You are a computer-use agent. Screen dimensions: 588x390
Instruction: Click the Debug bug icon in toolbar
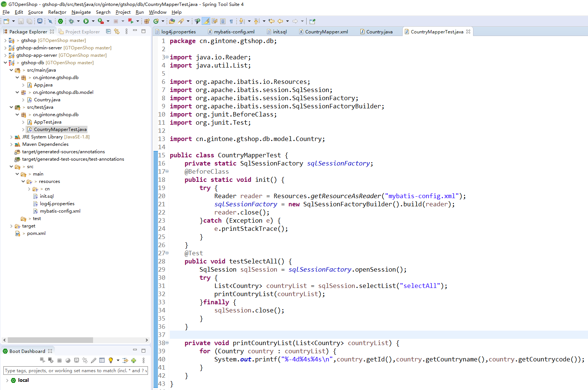pyautogui.click(x=72, y=21)
